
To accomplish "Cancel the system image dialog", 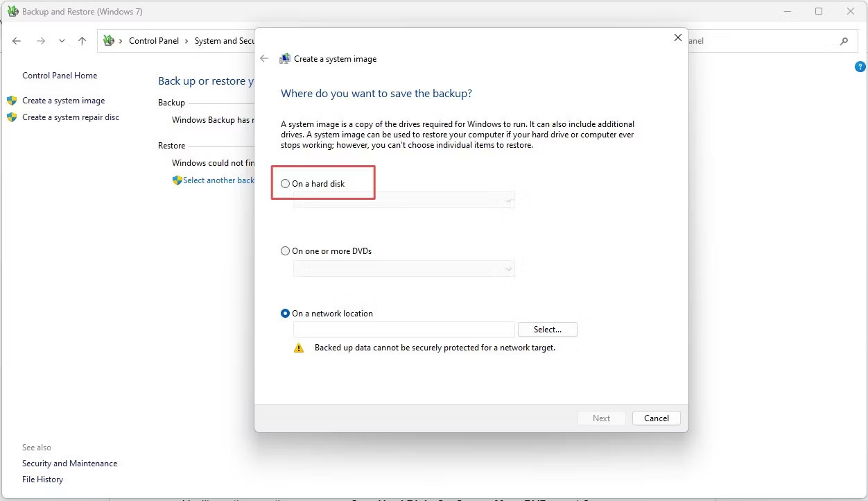I will tap(656, 418).
